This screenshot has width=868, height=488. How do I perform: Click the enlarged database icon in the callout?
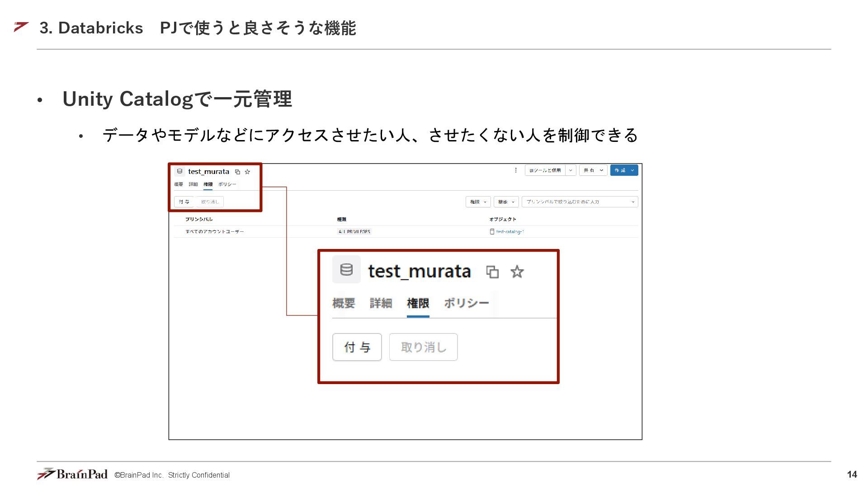[346, 270]
